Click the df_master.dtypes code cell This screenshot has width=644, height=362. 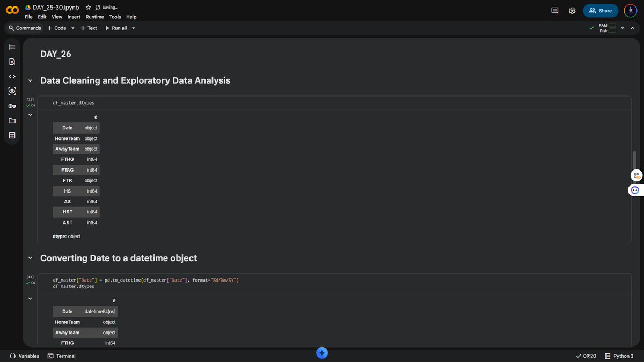click(334, 102)
